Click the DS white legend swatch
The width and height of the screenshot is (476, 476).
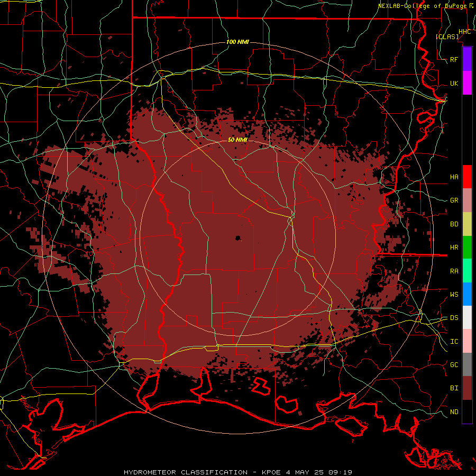pos(467,317)
